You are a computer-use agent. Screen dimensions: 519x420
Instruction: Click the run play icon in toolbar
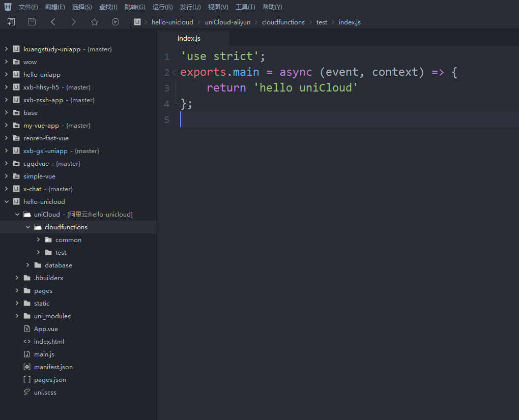click(116, 22)
